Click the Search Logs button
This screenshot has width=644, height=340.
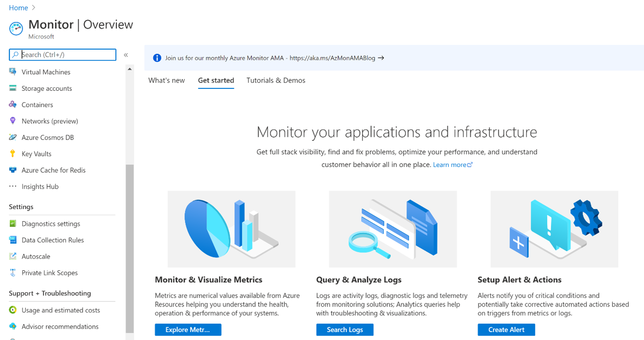click(x=345, y=330)
